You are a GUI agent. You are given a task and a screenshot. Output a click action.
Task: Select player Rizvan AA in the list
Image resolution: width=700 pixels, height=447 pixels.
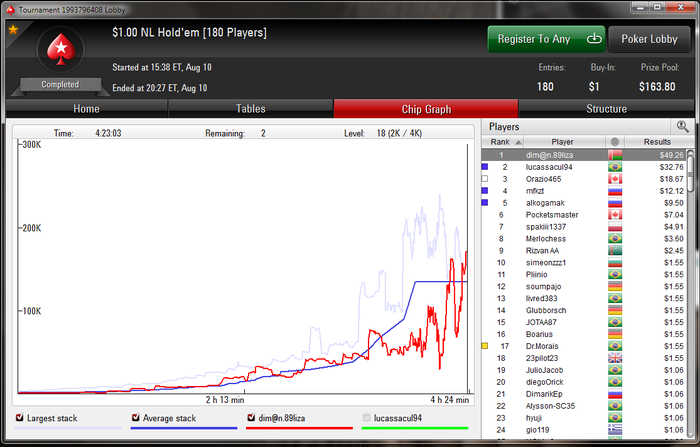[x=583, y=251]
